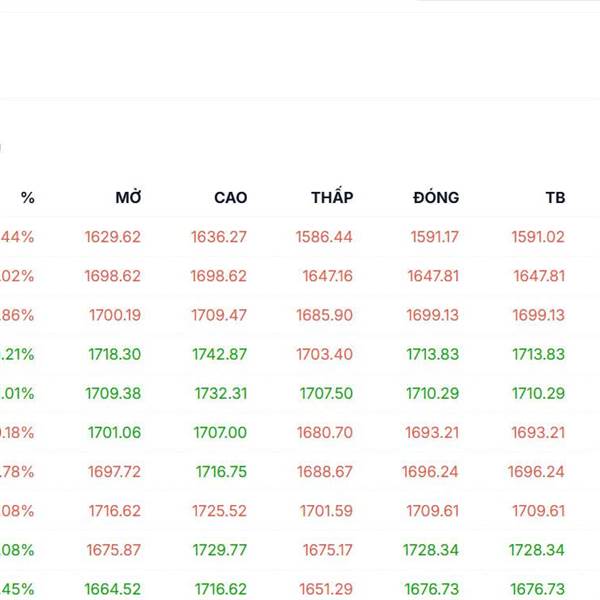Click the closing value 1591.17

point(434,237)
